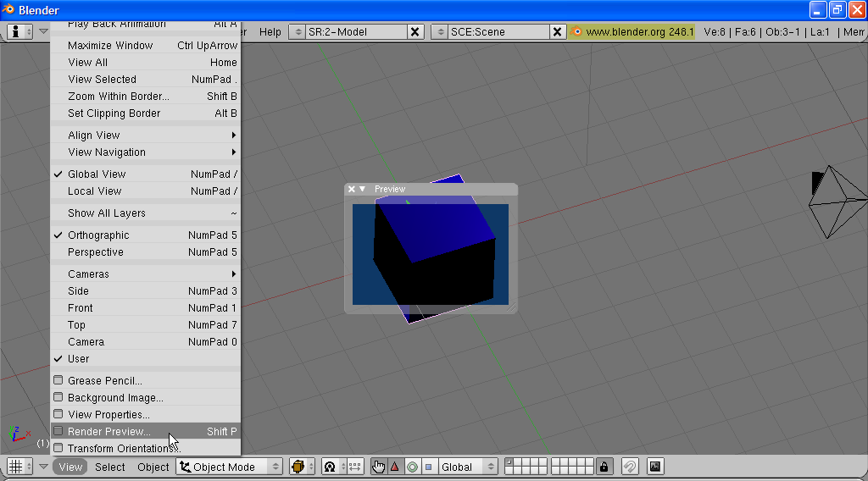Choose View Selected
The width and height of the screenshot is (868, 481).
pos(146,79)
